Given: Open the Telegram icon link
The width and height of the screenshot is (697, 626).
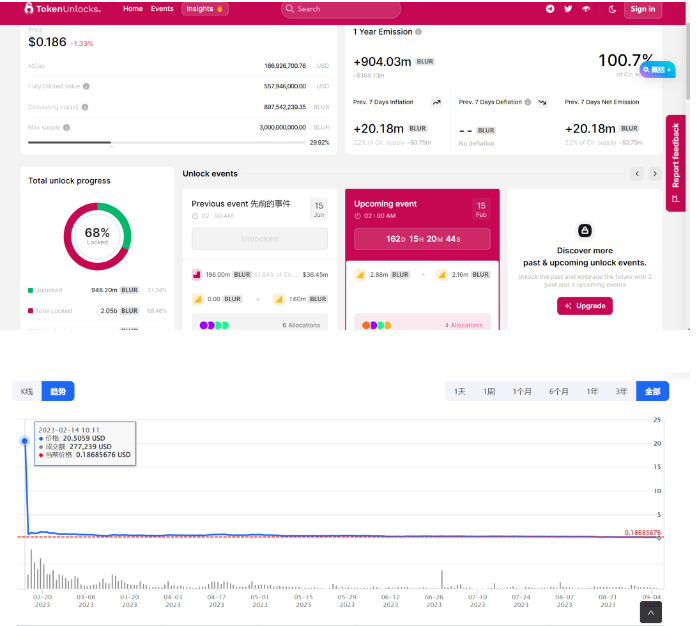Looking at the screenshot, I should click(x=550, y=8).
